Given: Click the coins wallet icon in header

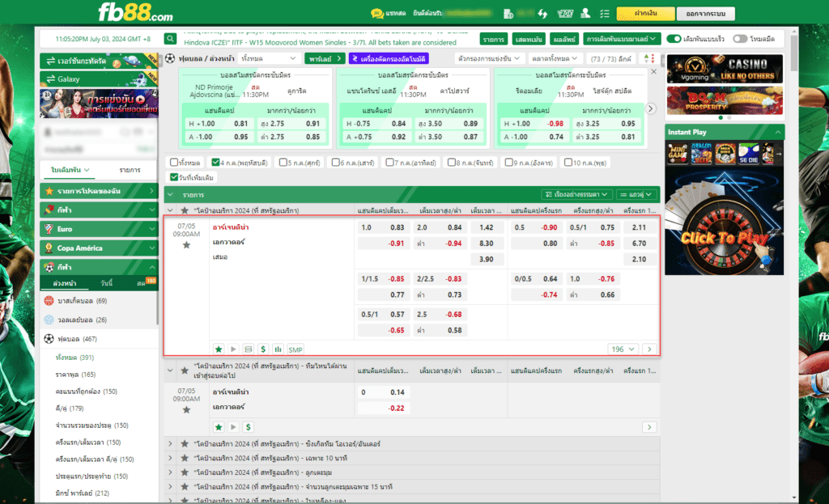Looking at the screenshot, I should coord(508,14).
